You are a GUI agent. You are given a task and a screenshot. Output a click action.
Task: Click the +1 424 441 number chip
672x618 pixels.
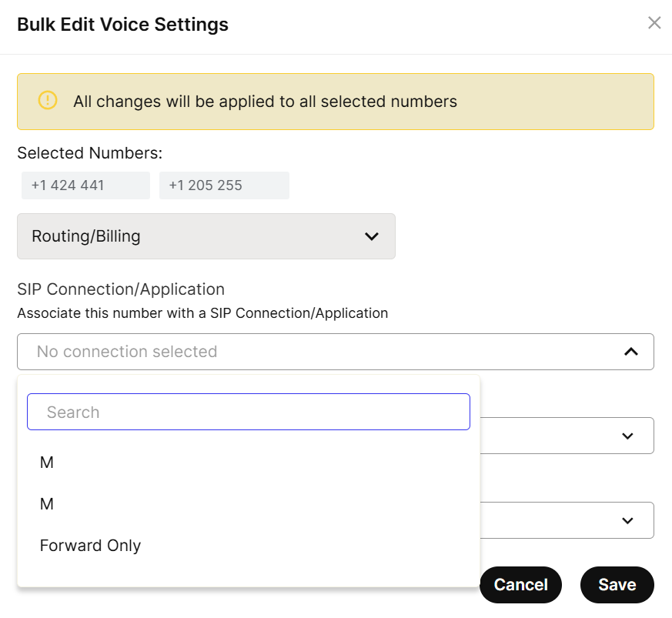[x=85, y=185]
